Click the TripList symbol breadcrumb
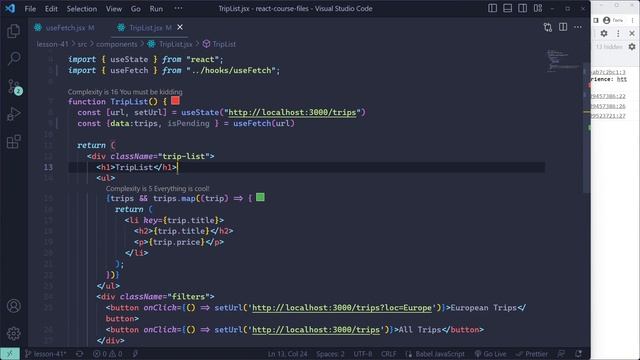The height and width of the screenshot is (360, 640). coord(220,44)
